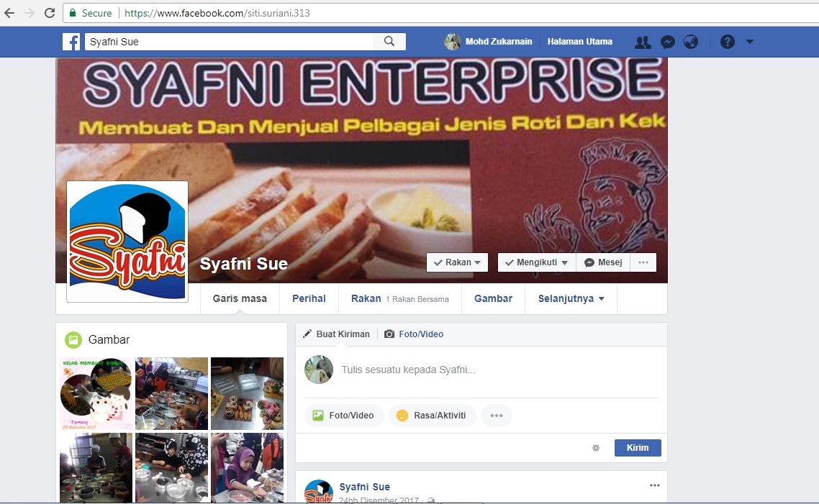Click the three dots on Syafni Sue post
The image size is (819, 504).
coord(654,485)
